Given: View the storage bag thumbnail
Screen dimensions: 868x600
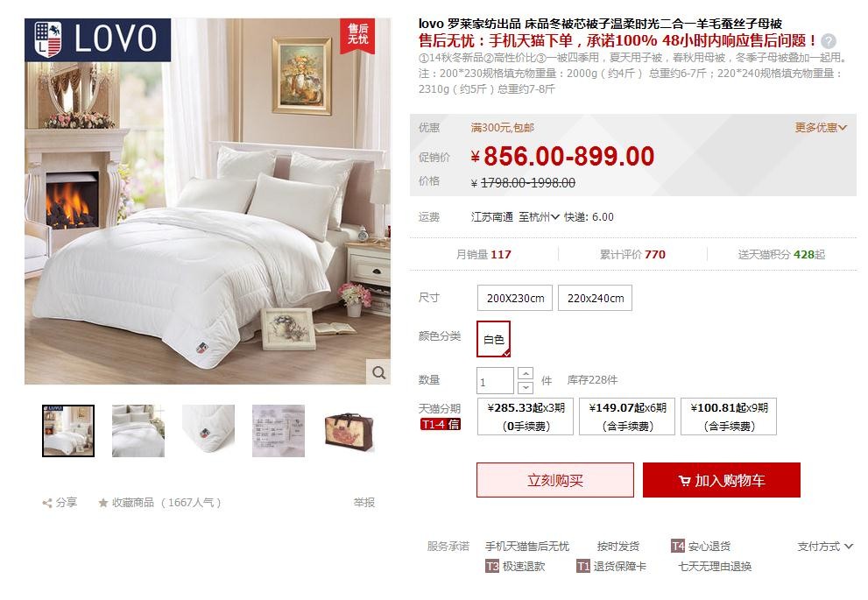Looking at the screenshot, I should 349,431.
